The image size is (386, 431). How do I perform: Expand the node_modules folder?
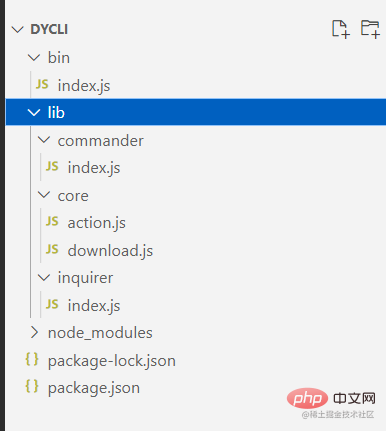pos(34,332)
